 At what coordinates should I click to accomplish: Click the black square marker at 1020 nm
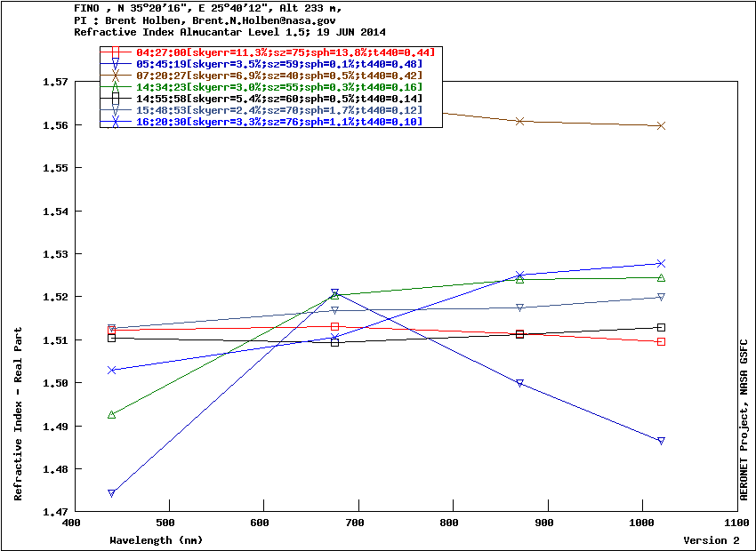pos(661,328)
